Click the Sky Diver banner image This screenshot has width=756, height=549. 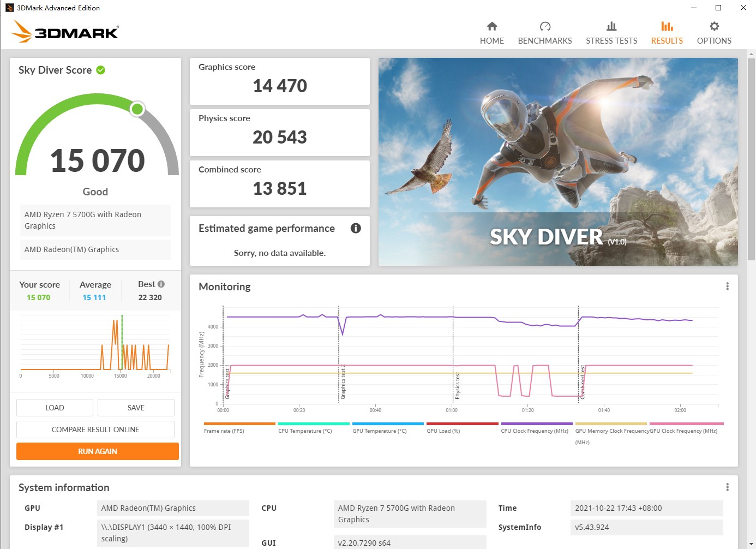point(558,162)
